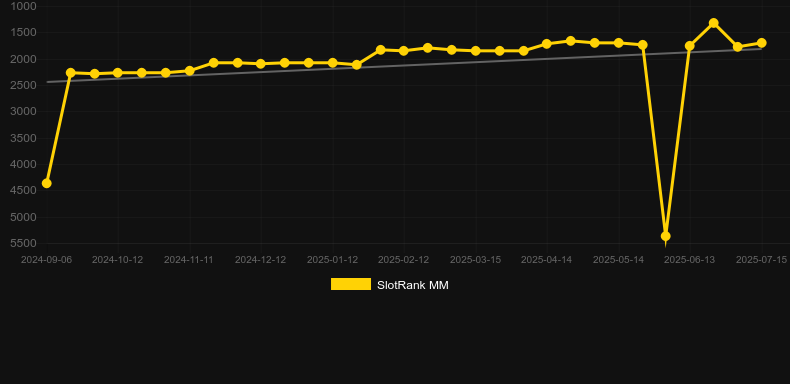Click the data point above 2025-06-13
This screenshot has width=790, height=384.
click(x=690, y=46)
